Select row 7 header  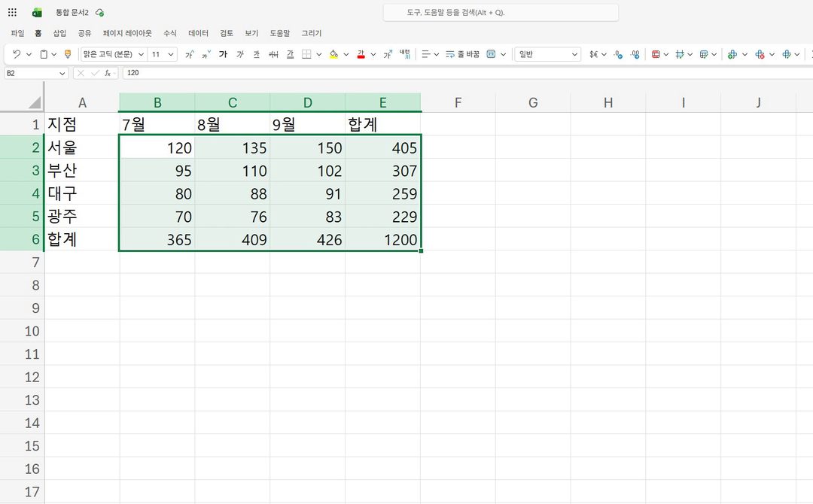tap(22, 262)
